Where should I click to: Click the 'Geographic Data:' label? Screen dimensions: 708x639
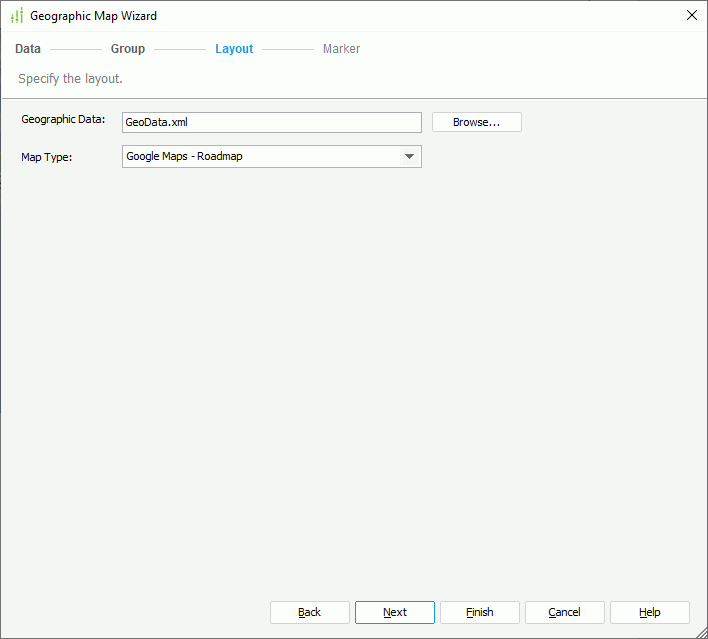(62, 119)
